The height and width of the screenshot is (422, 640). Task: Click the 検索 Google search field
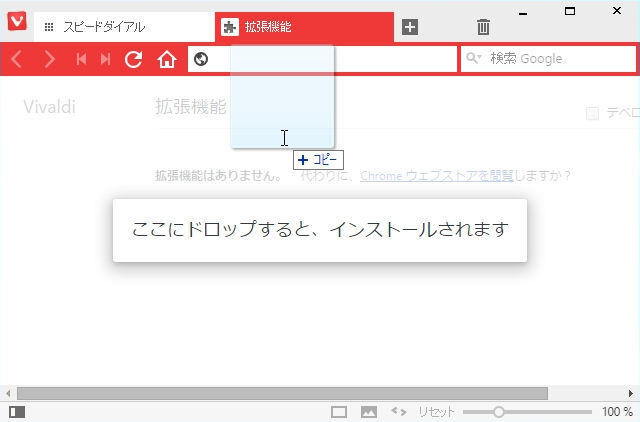549,59
